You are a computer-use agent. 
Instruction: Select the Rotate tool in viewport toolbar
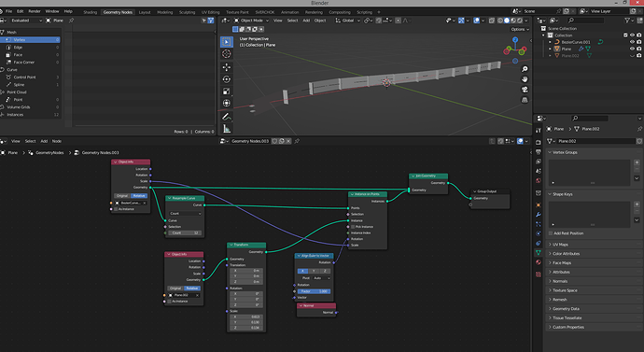tap(226, 79)
